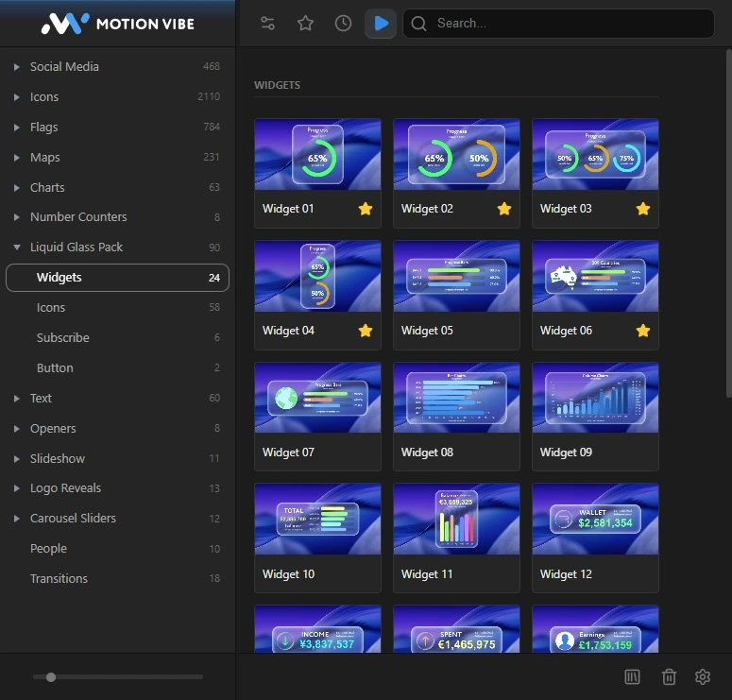This screenshot has height=700, width=732.
Task: Click the Widget 05 label
Action: [427, 331]
